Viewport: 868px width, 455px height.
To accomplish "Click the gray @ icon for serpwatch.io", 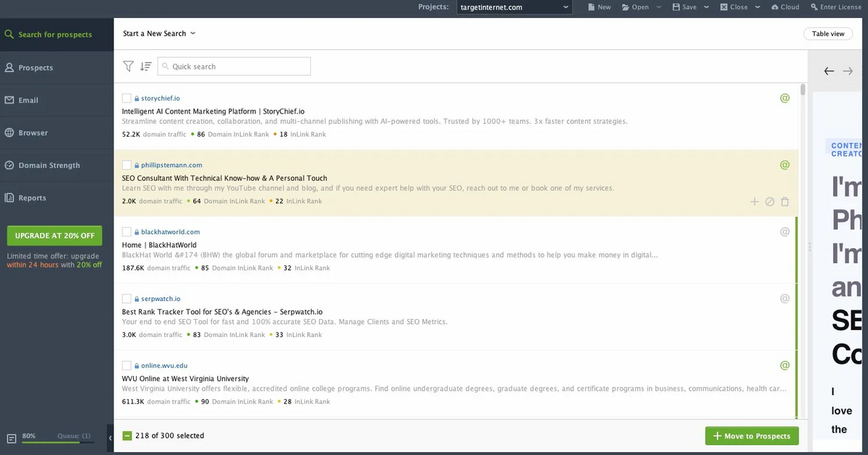I will coord(785,298).
